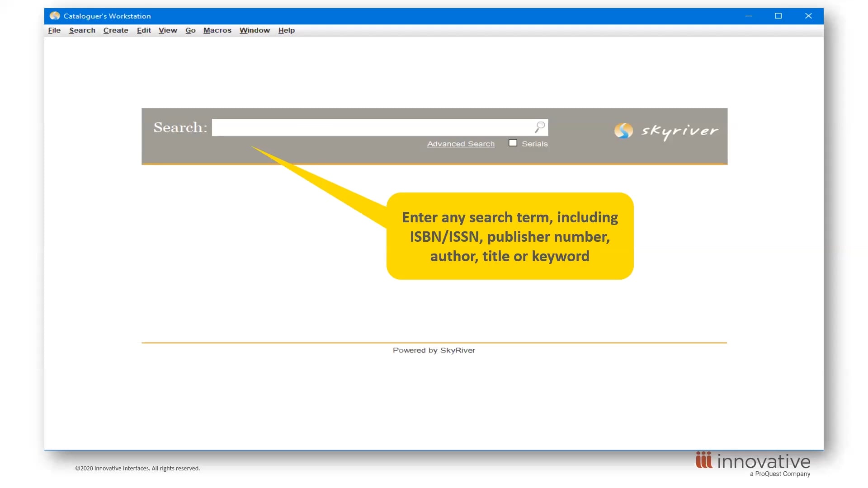Enable the Serials checkbox
Image resolution: width=868 pixels, height=488 pixels.
[512, 142]
